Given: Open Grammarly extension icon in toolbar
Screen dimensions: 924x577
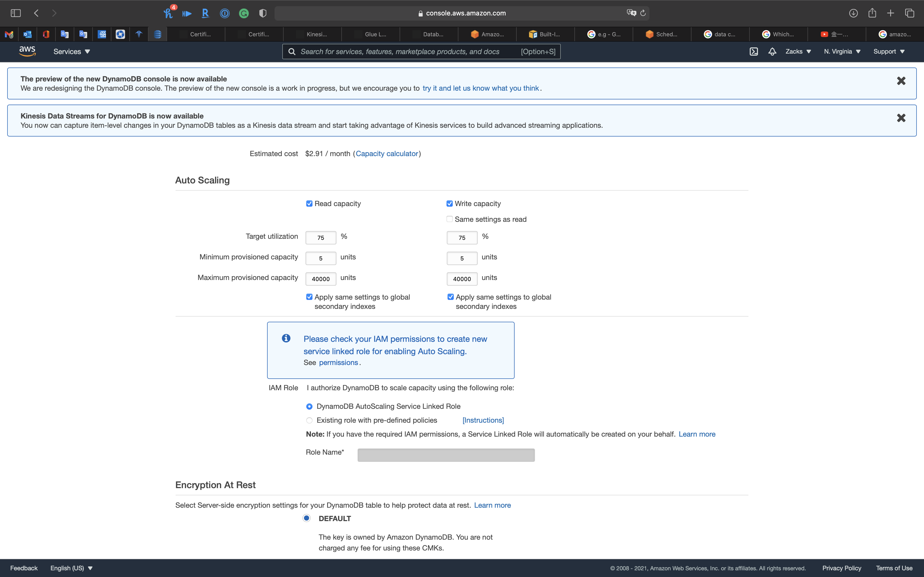Looking at the screenshot, I should pyautogui.click(x=244, y=14).
